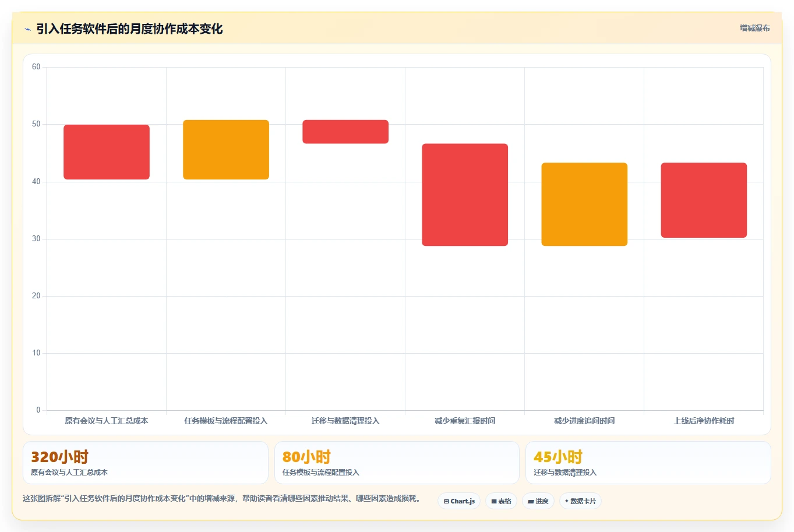
Task: Click the 数据卡片 tag pill
Action: tap(580, 501)
